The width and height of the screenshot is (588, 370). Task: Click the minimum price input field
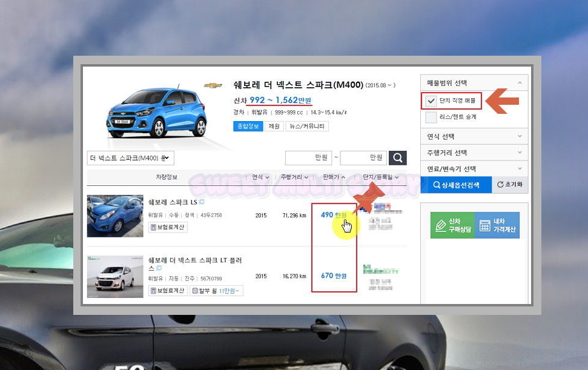309,158
